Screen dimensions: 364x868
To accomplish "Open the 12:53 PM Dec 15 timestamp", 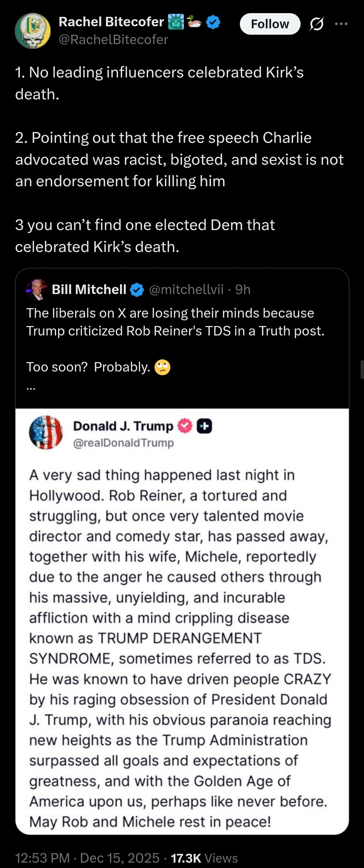I will (87, 858).
